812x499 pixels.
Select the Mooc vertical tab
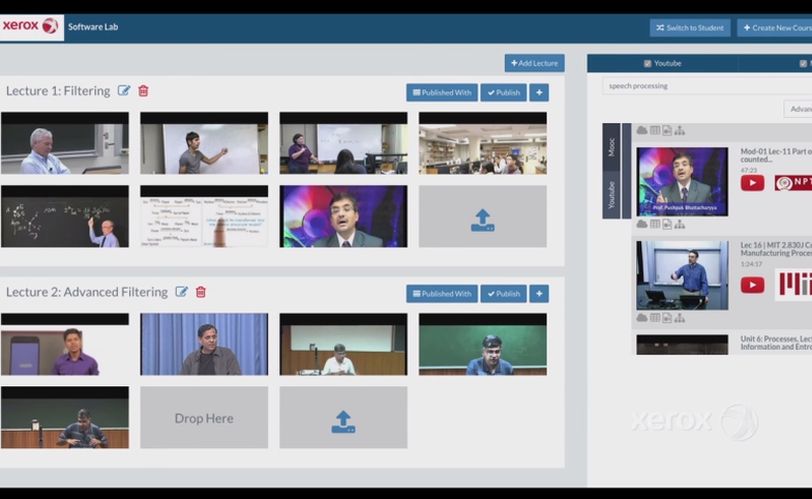[612, 146]
